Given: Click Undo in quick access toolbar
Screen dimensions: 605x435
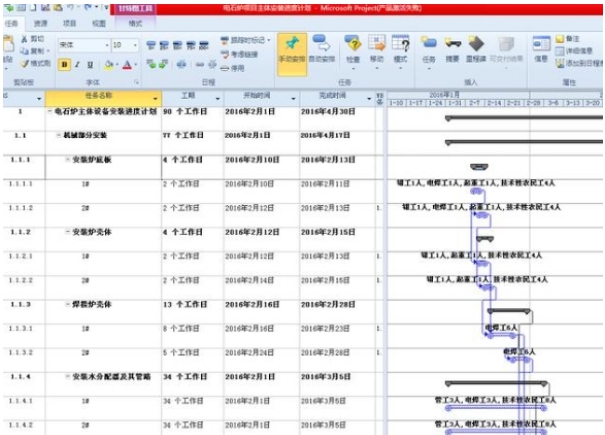Looking at the screenshot, I should [70, 7].
